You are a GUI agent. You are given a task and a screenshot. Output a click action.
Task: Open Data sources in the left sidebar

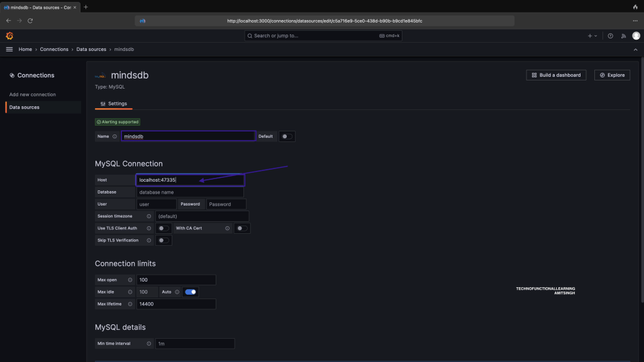(x=25, y=107)
